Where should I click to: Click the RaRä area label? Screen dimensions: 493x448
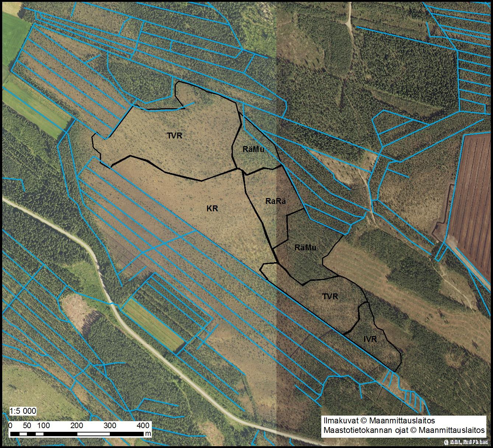pos(276,201)
